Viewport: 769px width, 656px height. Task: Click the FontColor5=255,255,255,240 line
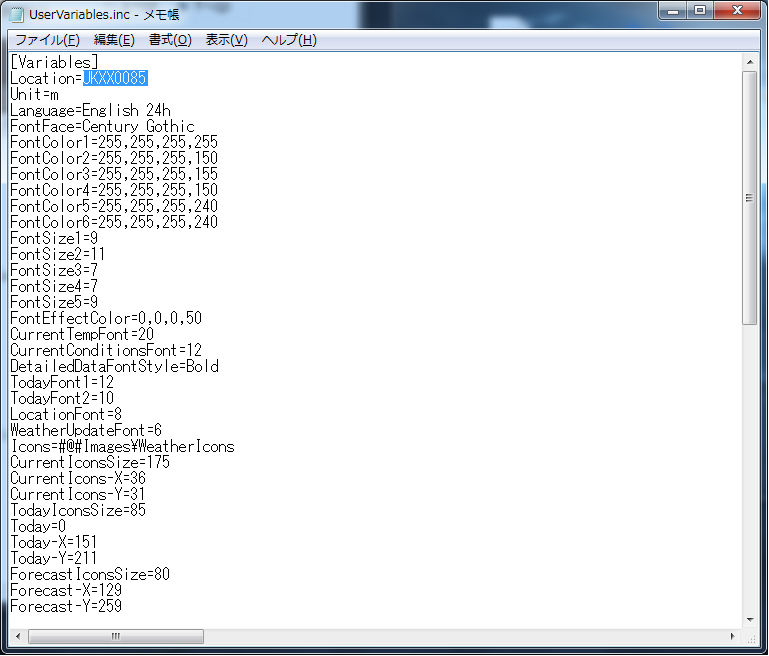click(x=114, y=206)
